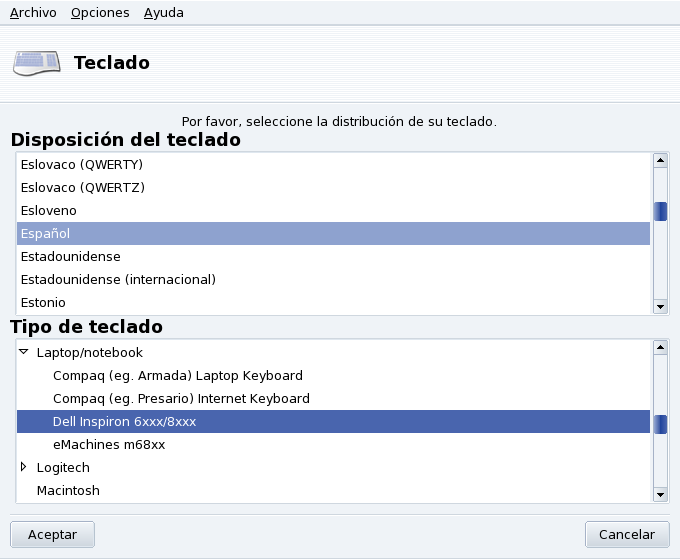Click the keyboard type scrollbar thumb
This screenshot has height=560, width=680.
click(x=660, y=424)
